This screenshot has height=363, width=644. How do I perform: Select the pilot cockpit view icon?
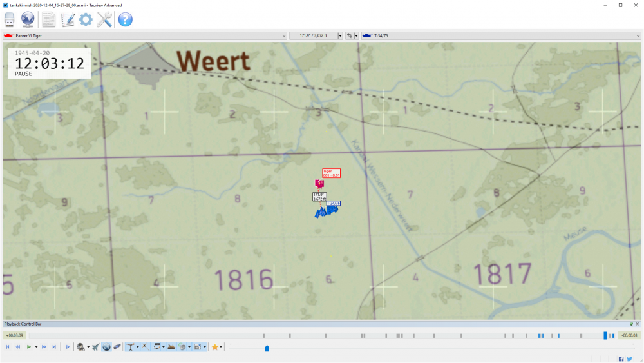80,347
